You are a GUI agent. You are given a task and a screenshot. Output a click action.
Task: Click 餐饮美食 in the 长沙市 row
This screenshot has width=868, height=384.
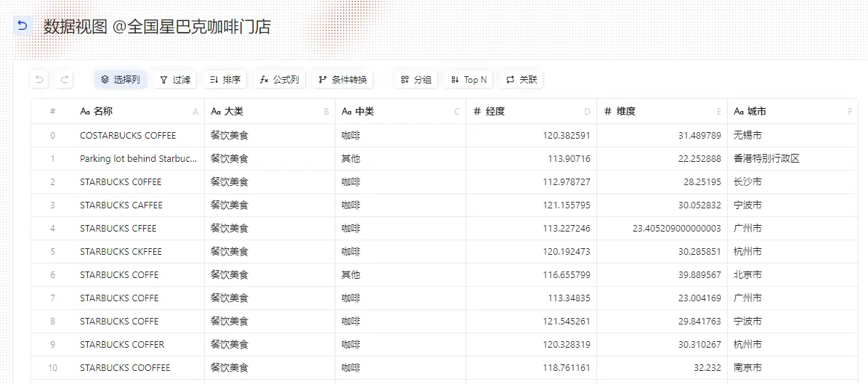(x=230, y=182)
